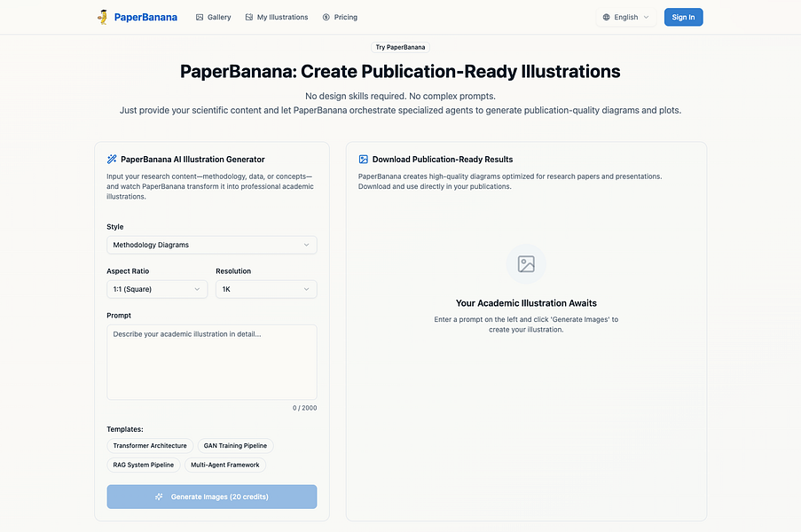This screenshot has width=801, height=532.
Task: Open the Gallery page
Action: tap(214, 17)
